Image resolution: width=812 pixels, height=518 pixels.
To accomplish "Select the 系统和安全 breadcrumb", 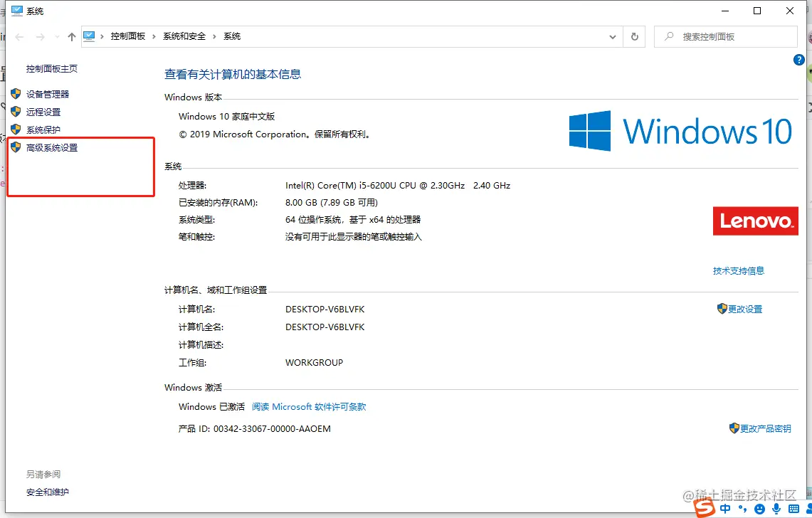I will click(x=184, y=36).
